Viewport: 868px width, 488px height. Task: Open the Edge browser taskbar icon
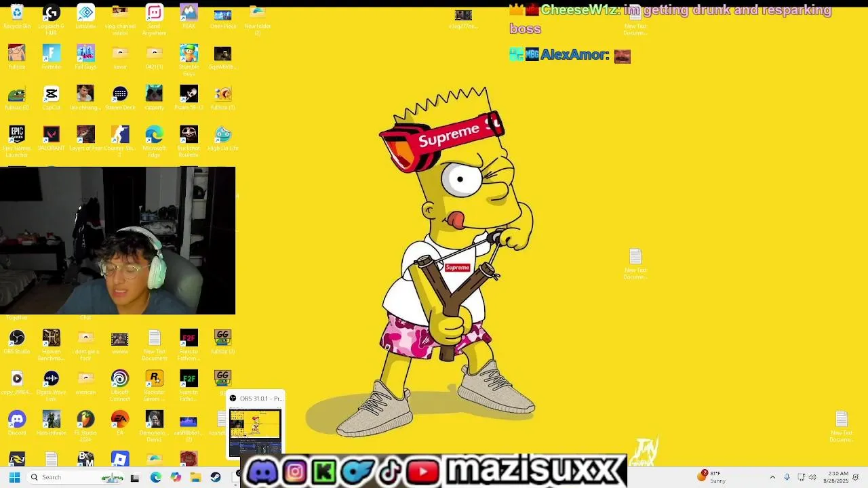pos(155,477)
